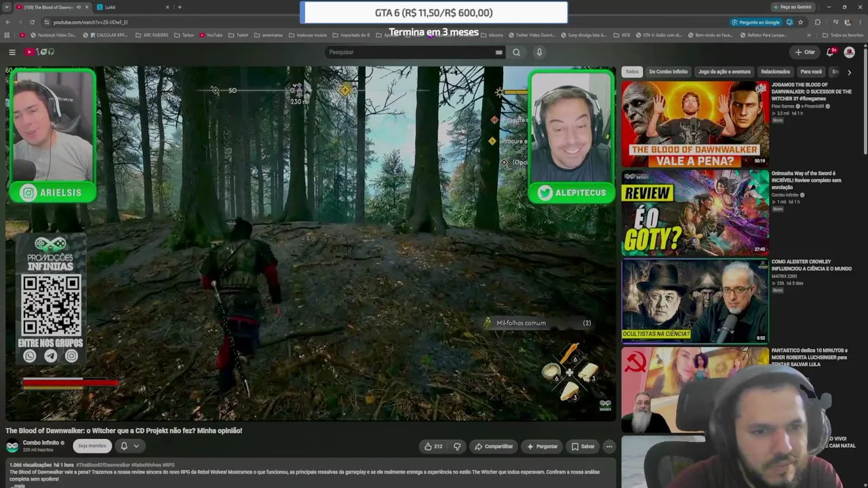Screen dimensions: 868x488
Task: Mute the Blood of Dawnwalker tab audio
Action: point(79,7)
